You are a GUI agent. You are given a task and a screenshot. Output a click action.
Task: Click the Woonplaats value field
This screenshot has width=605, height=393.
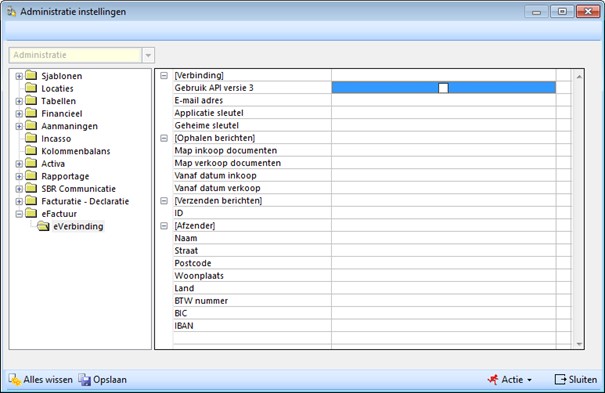444,276
